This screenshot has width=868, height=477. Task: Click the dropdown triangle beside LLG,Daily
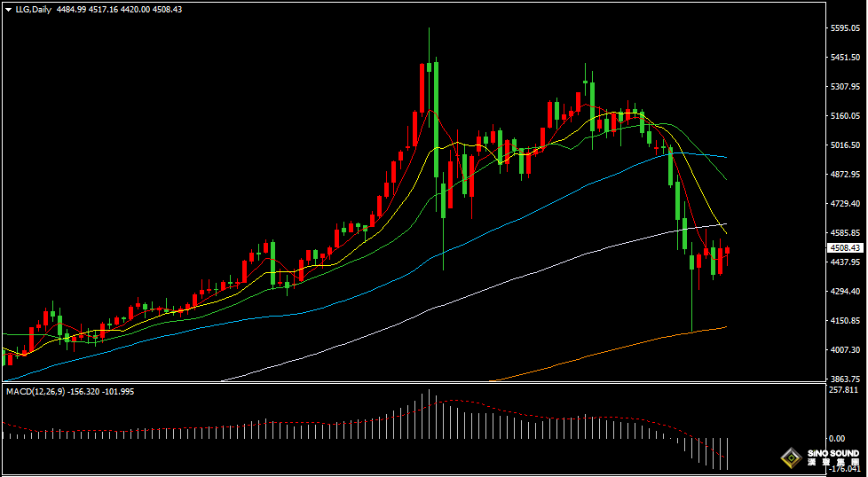click(8, 9)
